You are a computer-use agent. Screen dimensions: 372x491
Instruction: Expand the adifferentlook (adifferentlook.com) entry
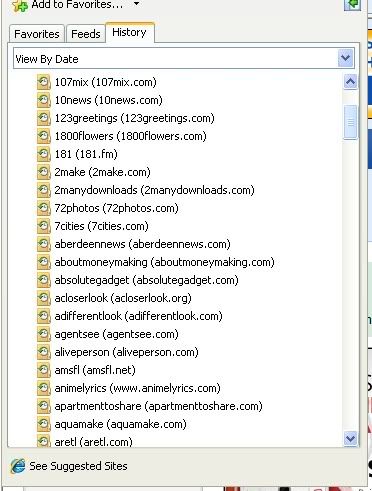138,316
